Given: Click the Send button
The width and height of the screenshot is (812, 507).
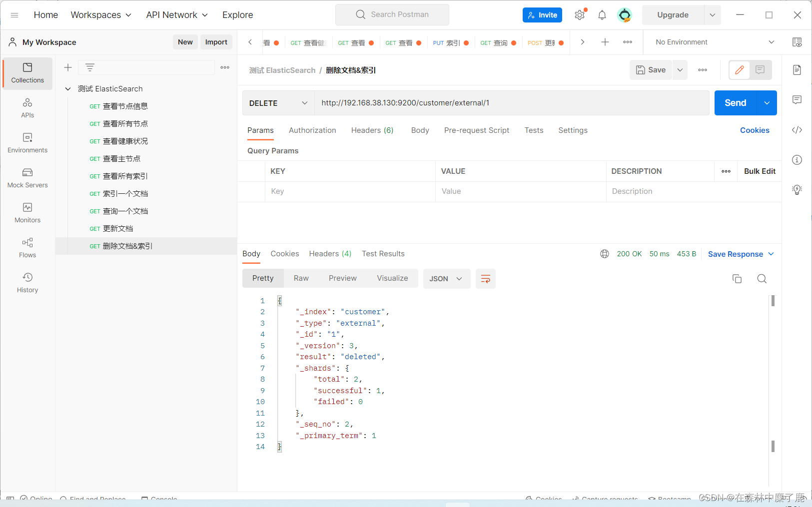Looking at the screenshot, I should (x=736, y=103).
